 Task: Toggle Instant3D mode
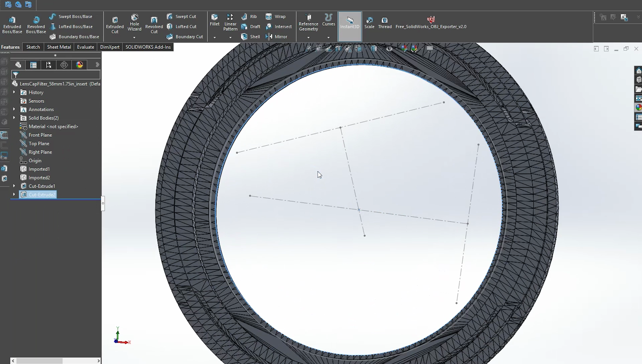click(x=350, y=26)
